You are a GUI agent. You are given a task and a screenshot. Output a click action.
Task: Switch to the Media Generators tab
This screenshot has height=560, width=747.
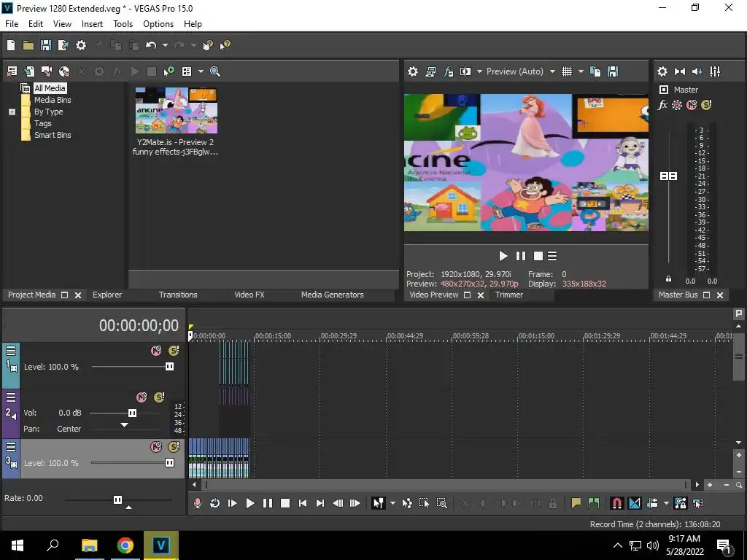(x=333, y=295)
